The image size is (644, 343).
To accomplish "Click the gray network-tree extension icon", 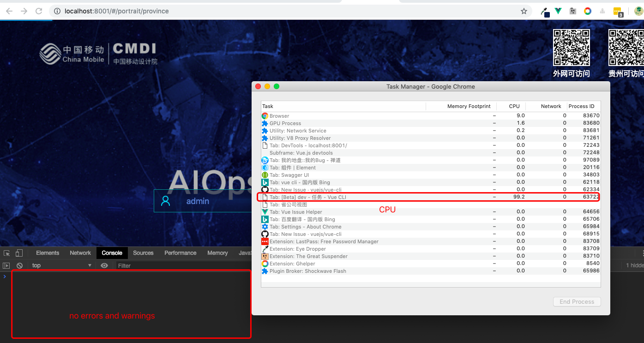I will pyautogui.click(x=602, y=11).
